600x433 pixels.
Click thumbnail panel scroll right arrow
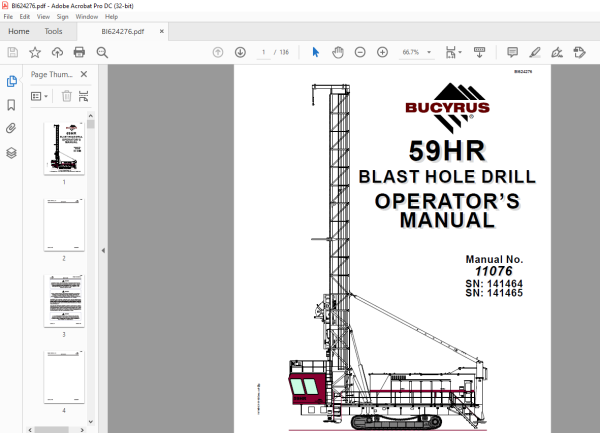[82, 430]
